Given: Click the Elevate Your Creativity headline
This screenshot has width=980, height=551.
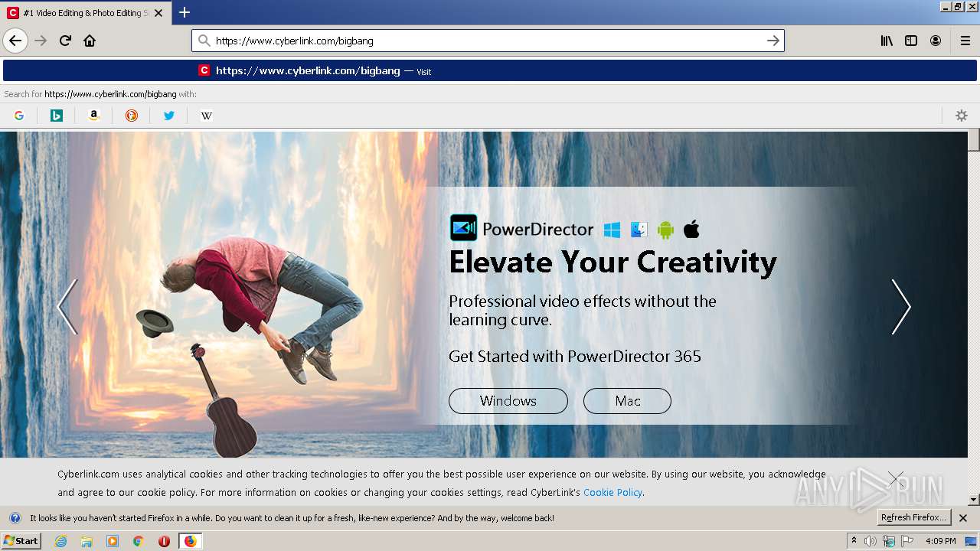Looking at the screenshot, I should point(612,262).
